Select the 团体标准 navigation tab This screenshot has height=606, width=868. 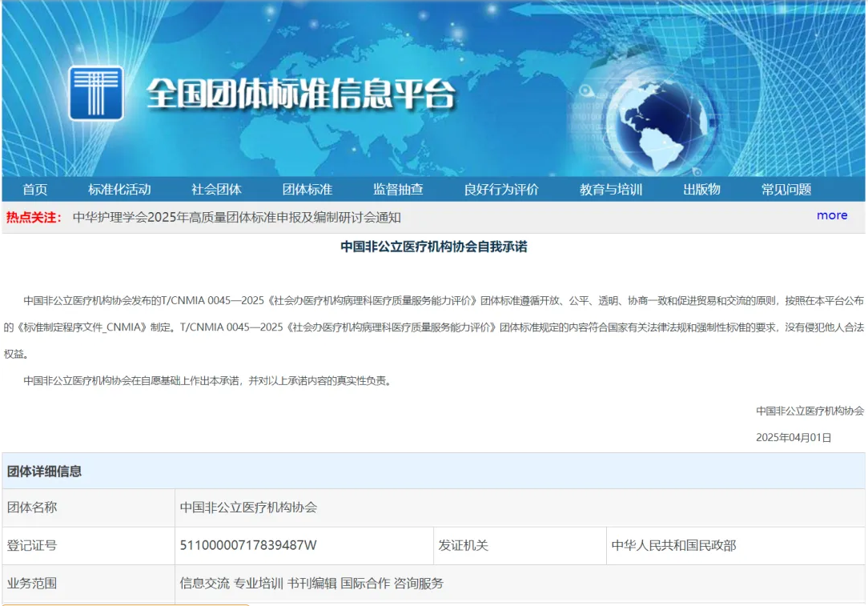pos(307,189)
